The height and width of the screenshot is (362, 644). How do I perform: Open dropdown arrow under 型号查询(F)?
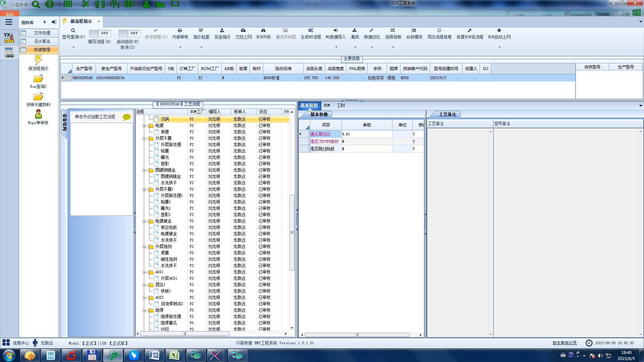(73, 47)
